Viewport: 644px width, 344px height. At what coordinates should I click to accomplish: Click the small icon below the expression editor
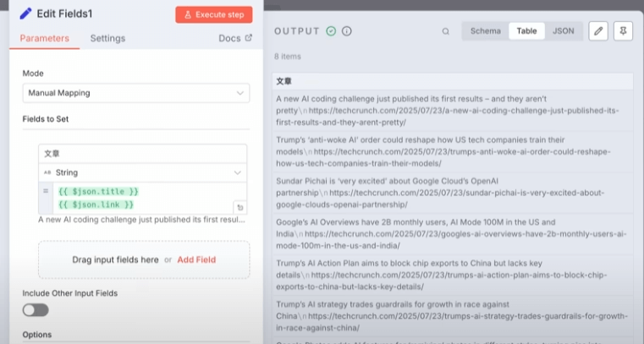(x=239, y=207)
